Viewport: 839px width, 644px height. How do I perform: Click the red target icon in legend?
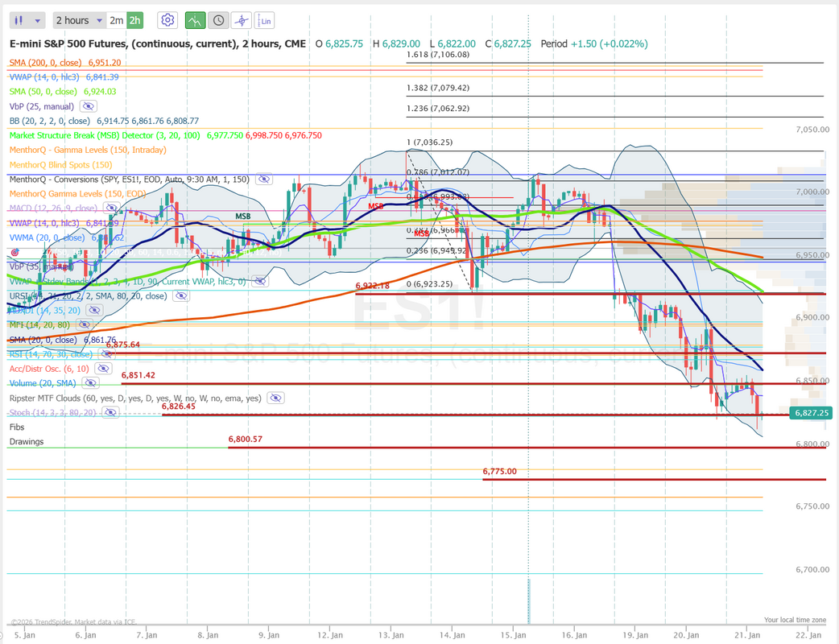tap(14, 253)
